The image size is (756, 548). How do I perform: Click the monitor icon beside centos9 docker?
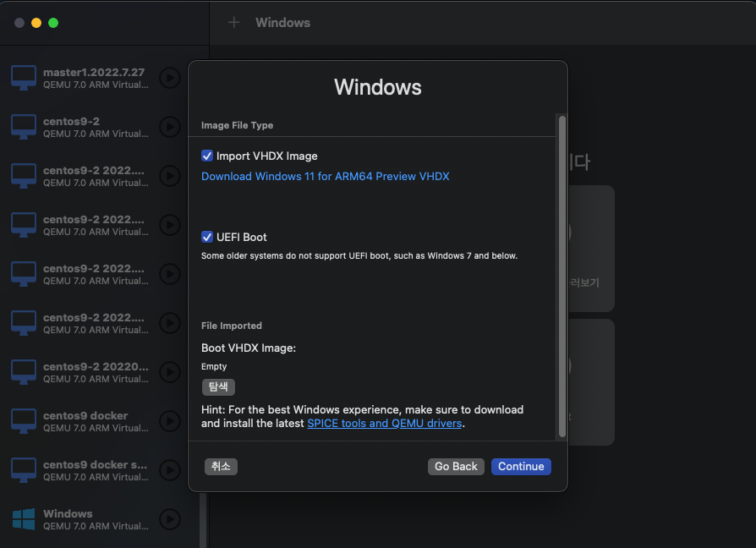click(24, 421)
